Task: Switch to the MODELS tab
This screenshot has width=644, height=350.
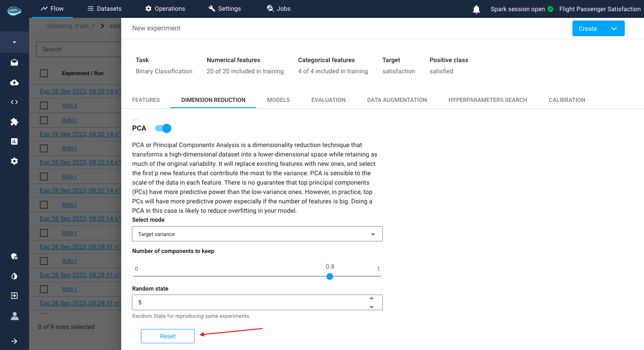Action: [x=278, y=100]
